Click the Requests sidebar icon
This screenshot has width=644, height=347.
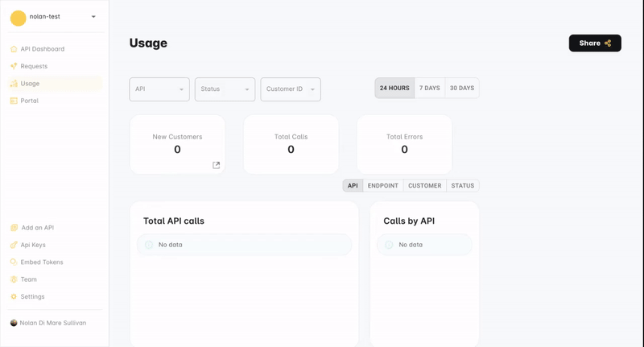pyautogui.click(x=14, y=66)
